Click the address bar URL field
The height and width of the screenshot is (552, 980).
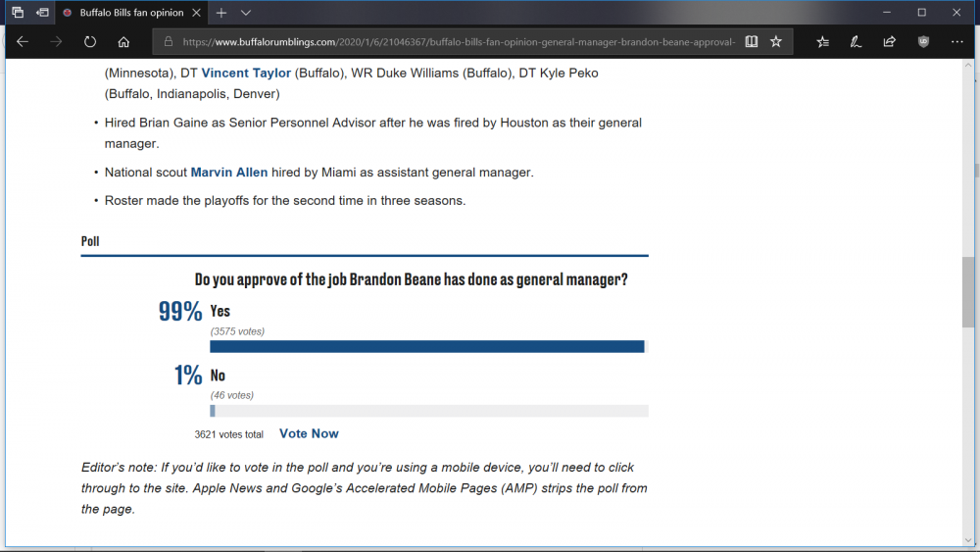pyautogui.click(x=458, y=42)
